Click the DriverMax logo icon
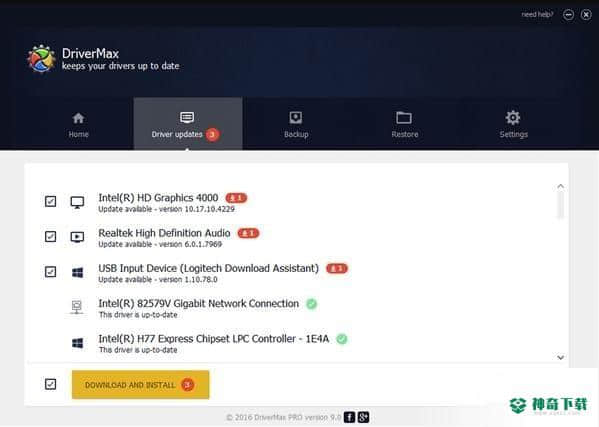Image resolution: width=599 pixels, height=427 pixels. (41, 58)
